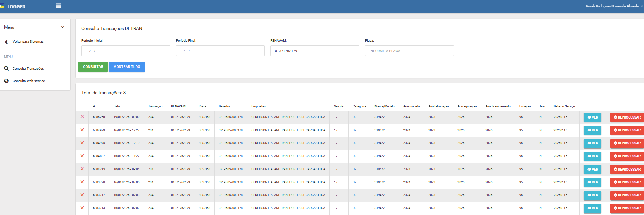
Task: Click the Placa input field
Action: (x=409, y=51)
